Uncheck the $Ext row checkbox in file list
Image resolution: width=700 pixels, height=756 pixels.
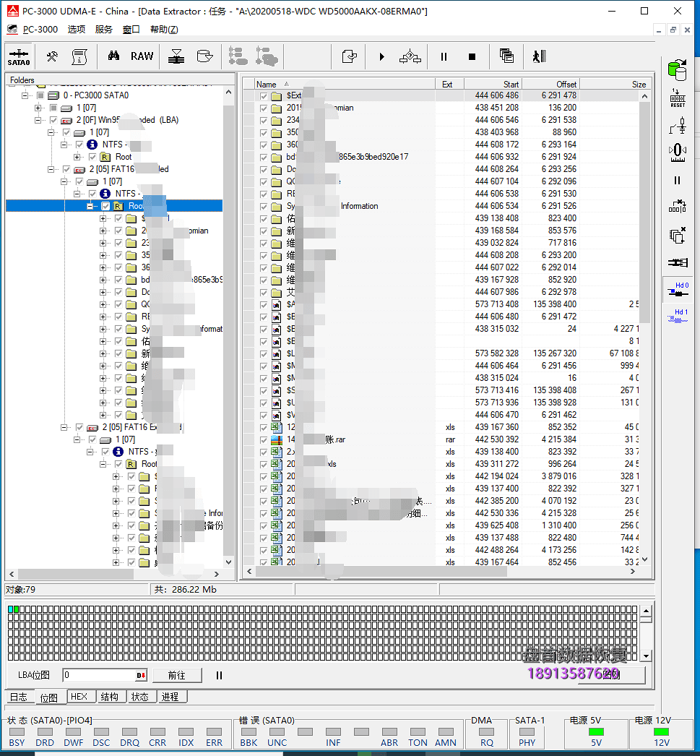[x=264, y=95]
